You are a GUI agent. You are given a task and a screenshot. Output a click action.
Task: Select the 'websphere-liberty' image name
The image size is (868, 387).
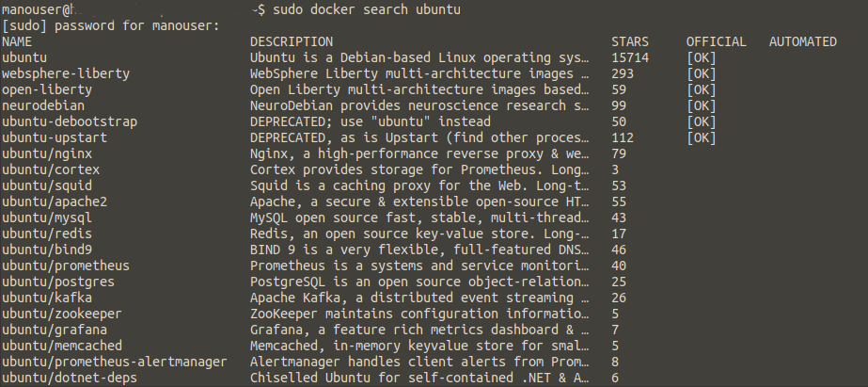(x=65, y=73)
